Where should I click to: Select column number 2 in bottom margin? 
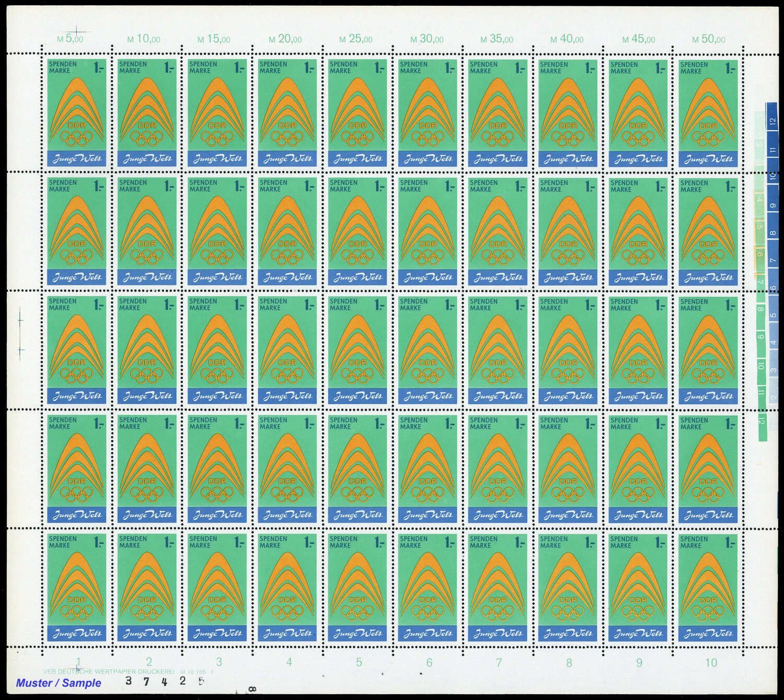pyautogui.click(x=149, y=662)
